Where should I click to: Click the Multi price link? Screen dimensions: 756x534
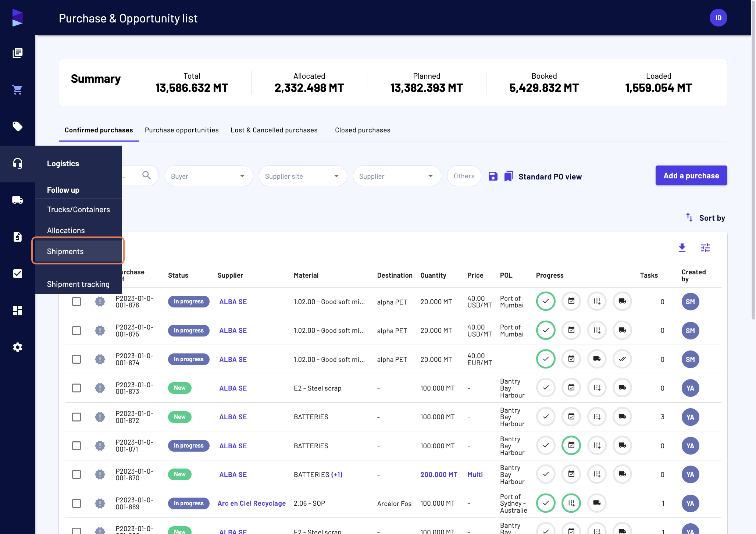[x=475, y=475]
